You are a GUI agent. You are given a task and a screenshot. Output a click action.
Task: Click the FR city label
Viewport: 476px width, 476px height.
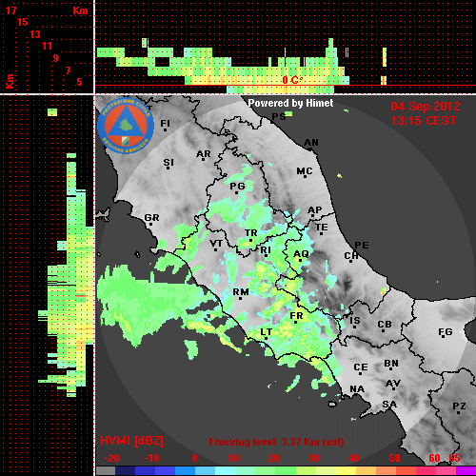(296, 316)
